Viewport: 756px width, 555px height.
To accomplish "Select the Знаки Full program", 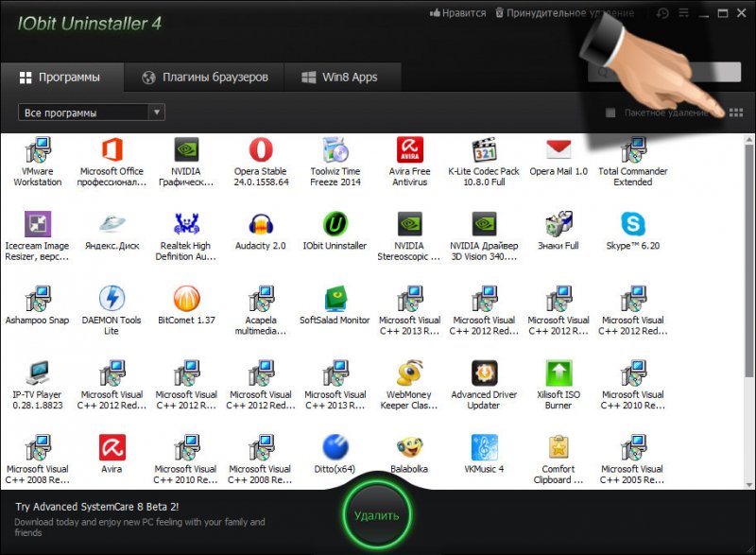I will click(x=558, y=232).
